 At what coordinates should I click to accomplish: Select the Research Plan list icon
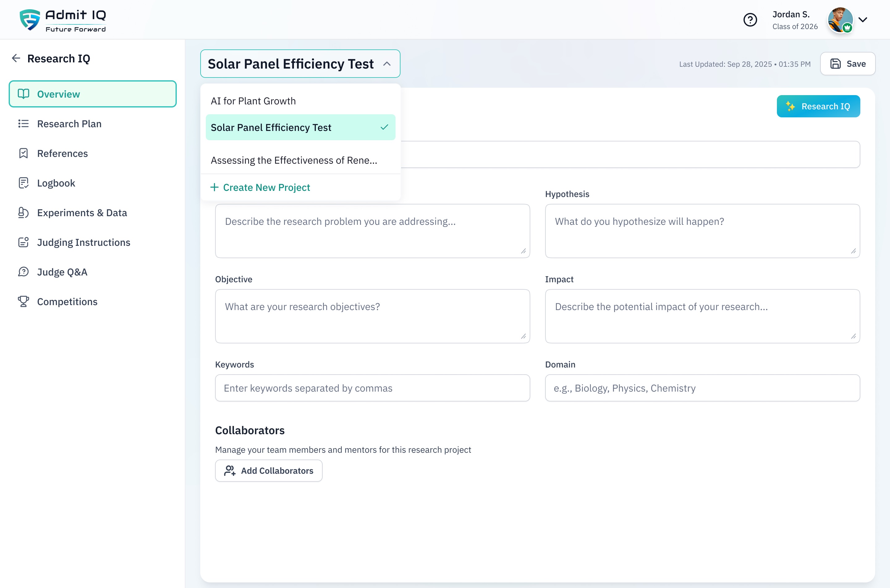pos(23,124)
